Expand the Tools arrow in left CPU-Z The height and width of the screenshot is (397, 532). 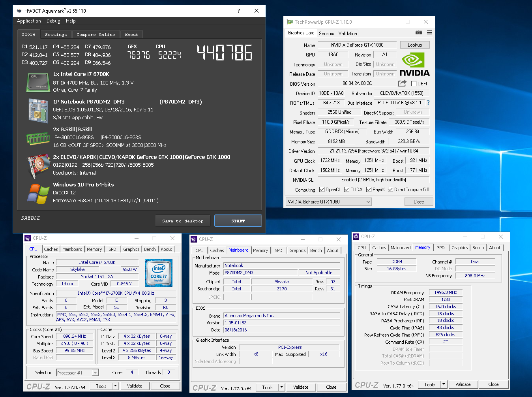click(x=115, y=386)
